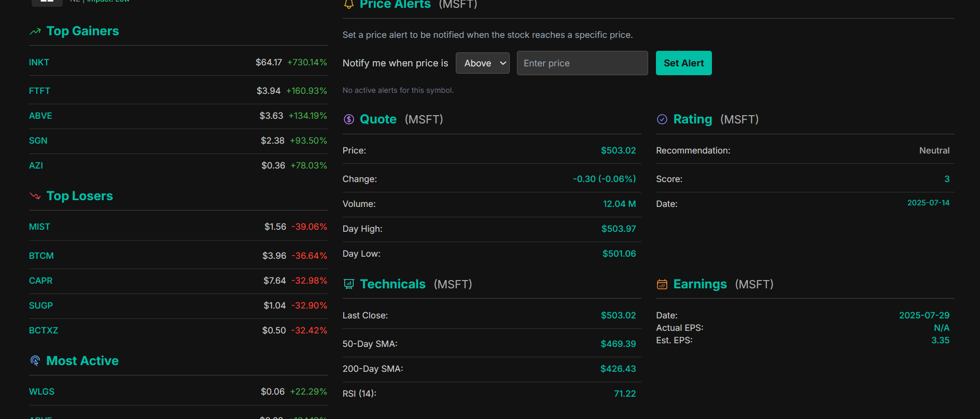Viewport: 980px width, 419px height.
Task: Open the BCTXZ ticker link
Action: pyautogui.click(x=44, y=330)
